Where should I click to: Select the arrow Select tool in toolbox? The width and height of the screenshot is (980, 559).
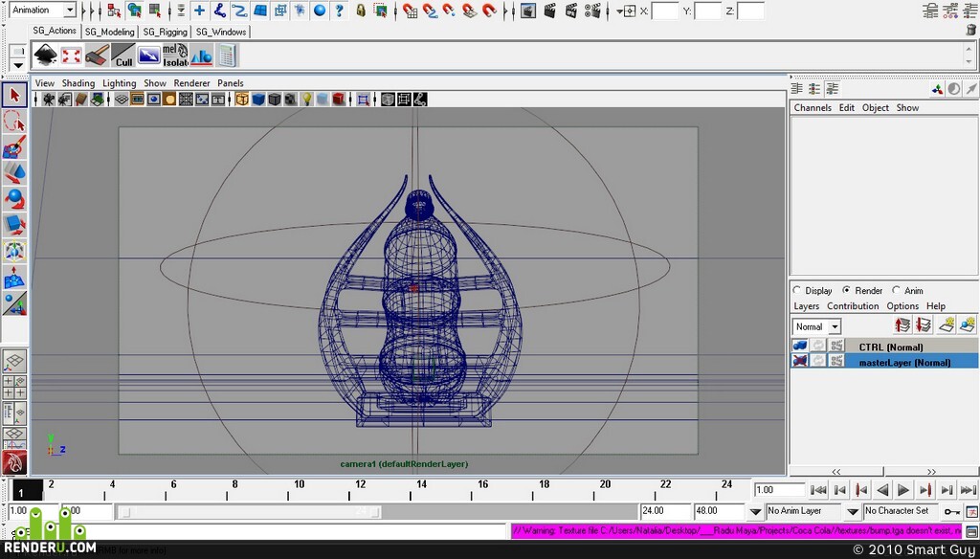coord(15,95)
